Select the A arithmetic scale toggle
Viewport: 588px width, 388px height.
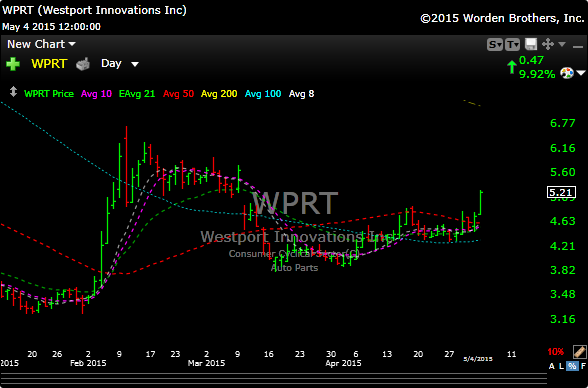(x=552, y=366)
